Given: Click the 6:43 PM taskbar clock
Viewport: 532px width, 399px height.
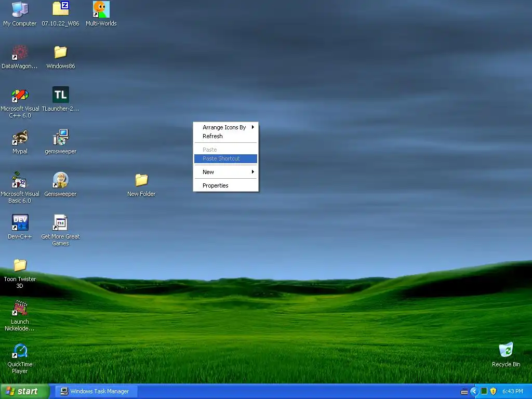Looking at the screenshot, I should tap(513, 392).
